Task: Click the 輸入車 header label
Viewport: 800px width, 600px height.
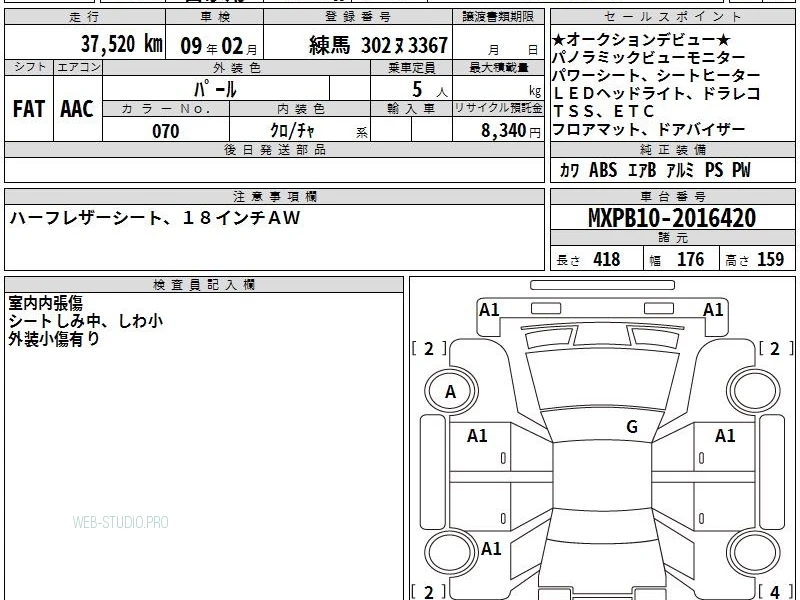Action: [x=411, y=109]
